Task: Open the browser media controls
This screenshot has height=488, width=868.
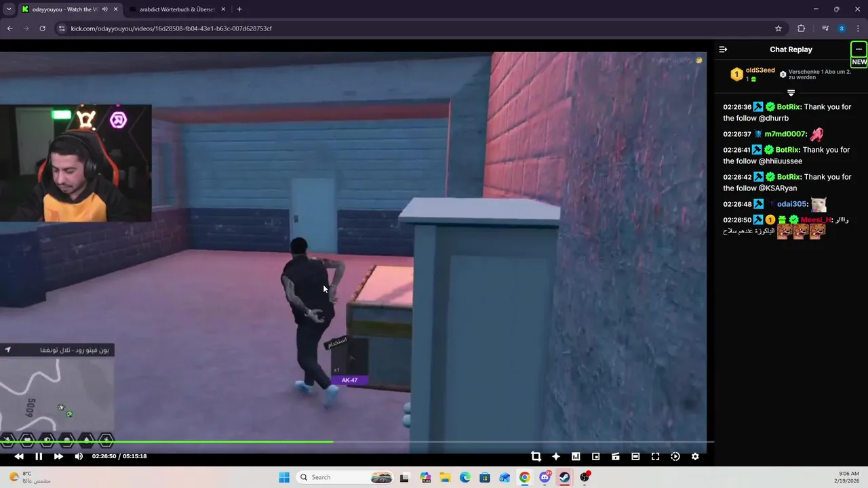Action: tap(825, 28)
